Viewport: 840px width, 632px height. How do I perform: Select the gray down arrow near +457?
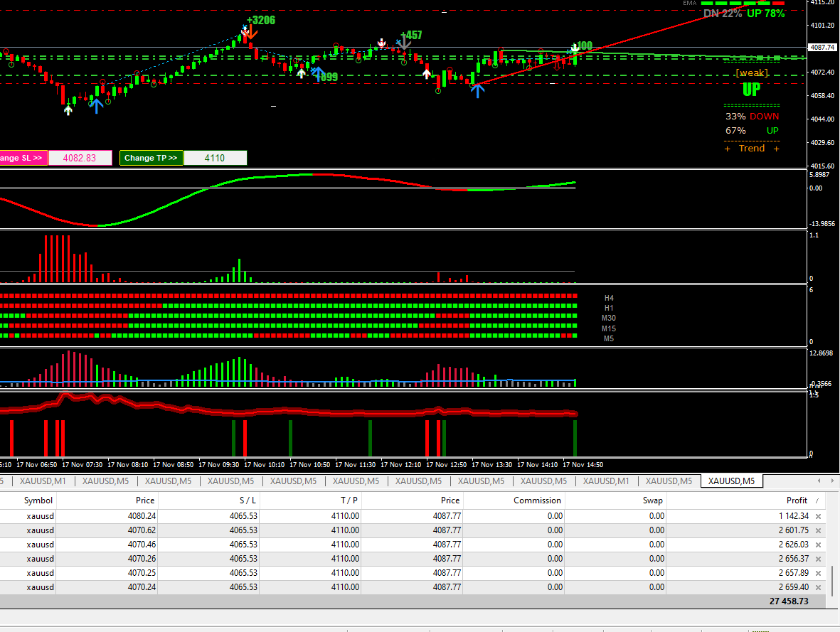click(404, 43)
